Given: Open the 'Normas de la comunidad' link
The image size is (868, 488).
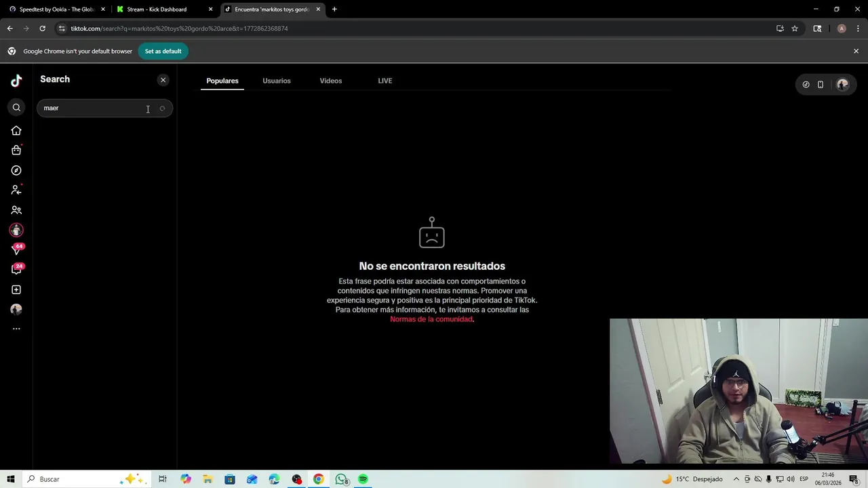Looking at the screenshot, I should tap(431, 319).
